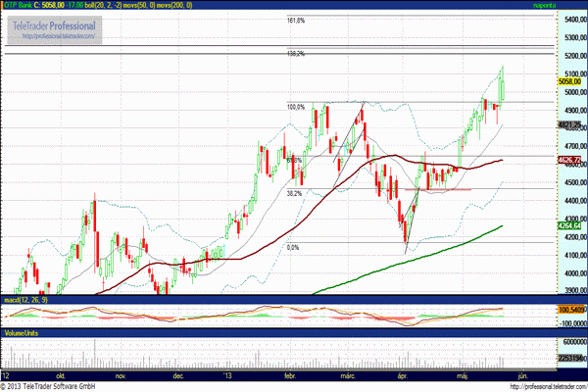Click the dec. month on time axis
Viewport: 588px width, 392px height.
tap(178, 376)
